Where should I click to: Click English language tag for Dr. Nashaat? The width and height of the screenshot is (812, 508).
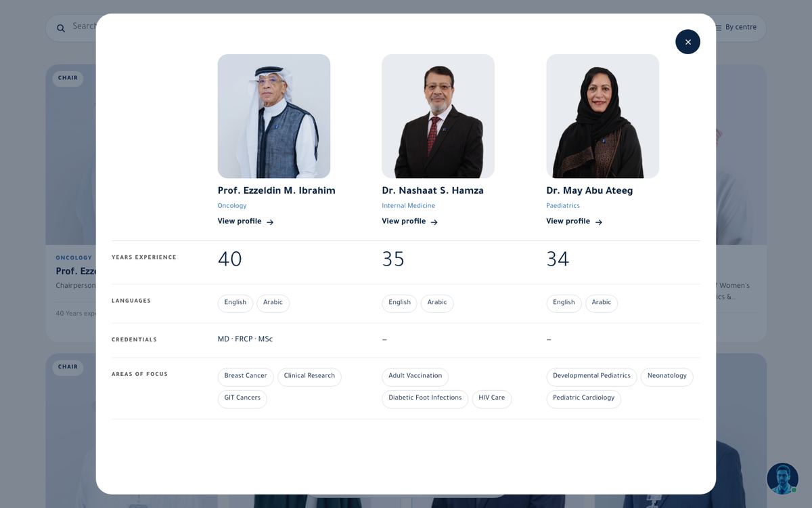(399, 303)
